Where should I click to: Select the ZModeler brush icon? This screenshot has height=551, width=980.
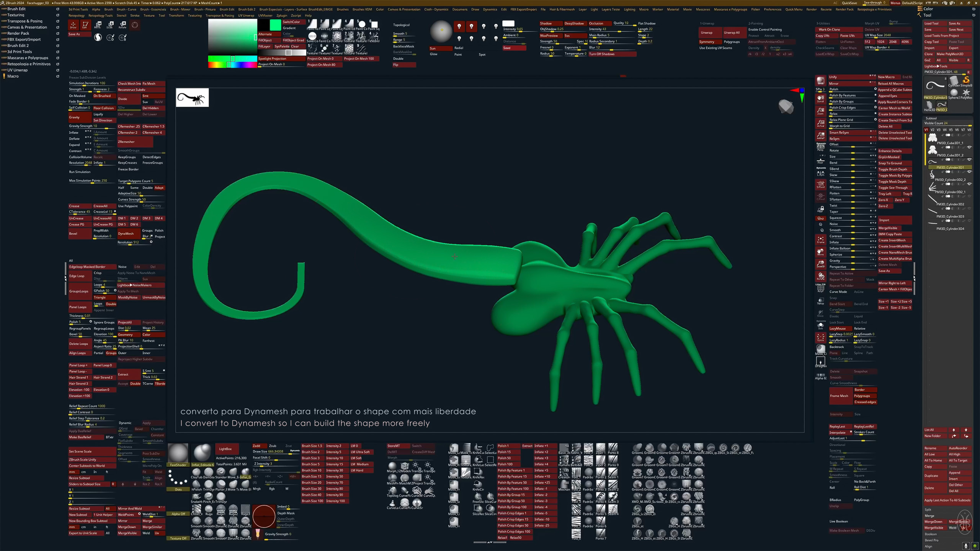405,467
